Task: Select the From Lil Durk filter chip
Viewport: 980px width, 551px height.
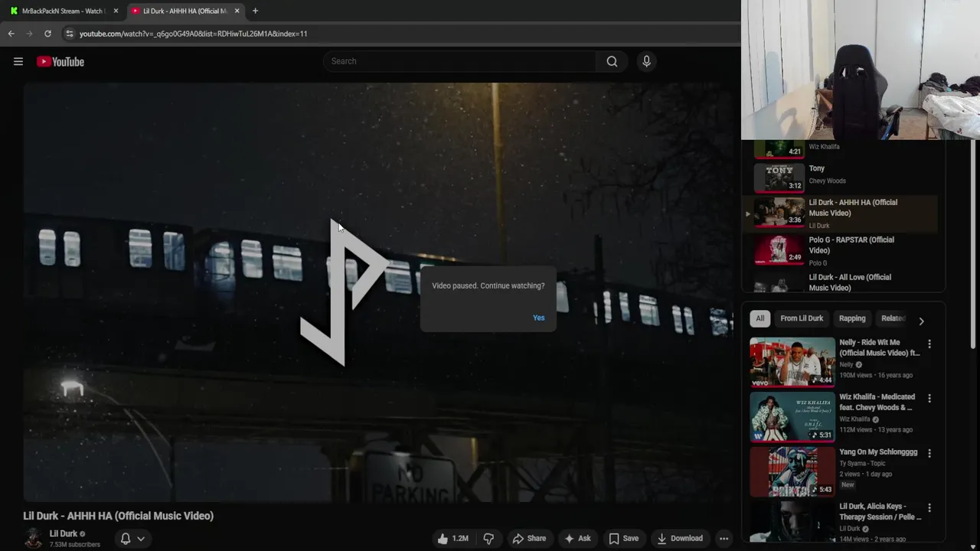Action: (802, 318)
